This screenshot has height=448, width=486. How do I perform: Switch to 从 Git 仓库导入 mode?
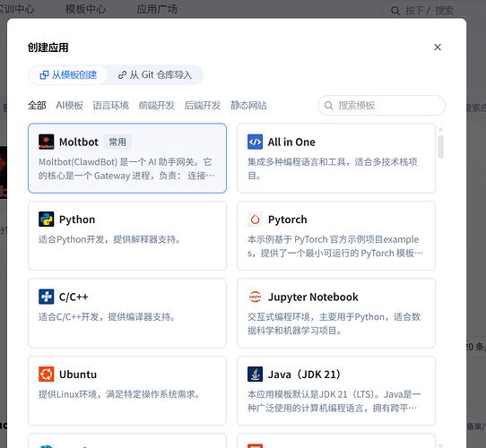point(155,75)
